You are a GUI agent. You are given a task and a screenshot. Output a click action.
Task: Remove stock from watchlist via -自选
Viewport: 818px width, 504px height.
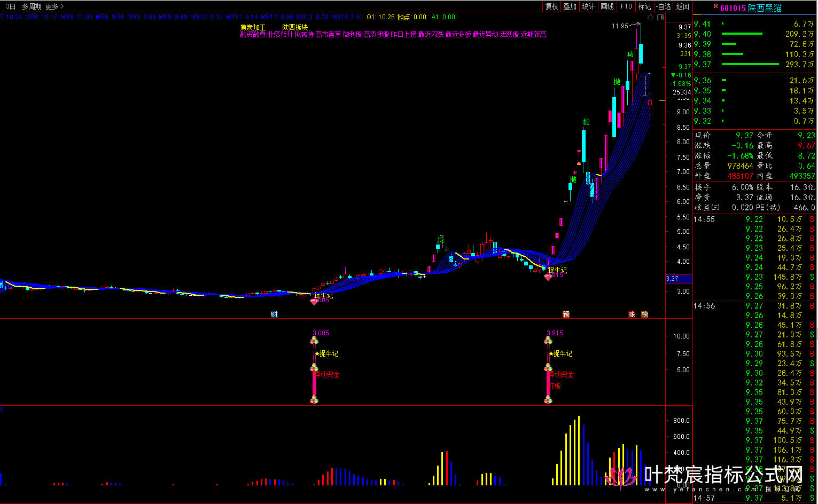[664, 6]
